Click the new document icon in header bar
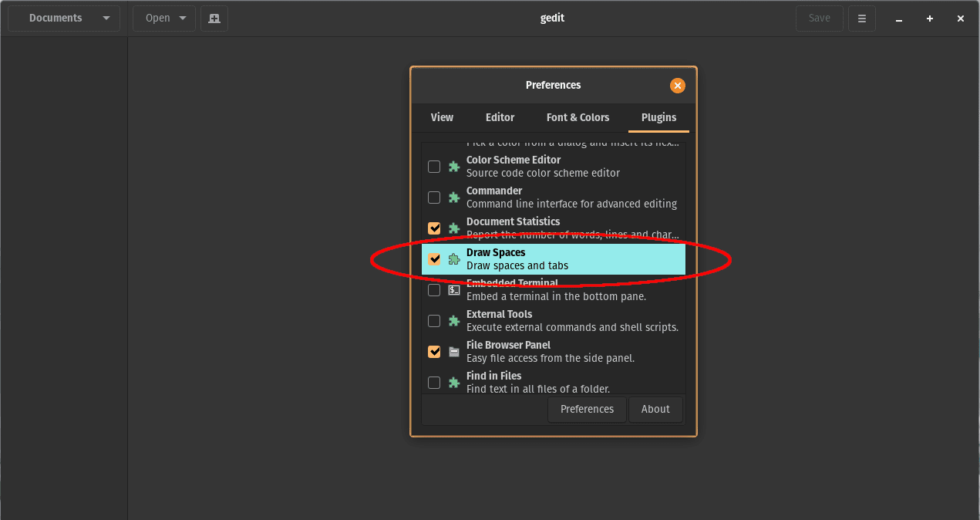 [x=214, y=19]
